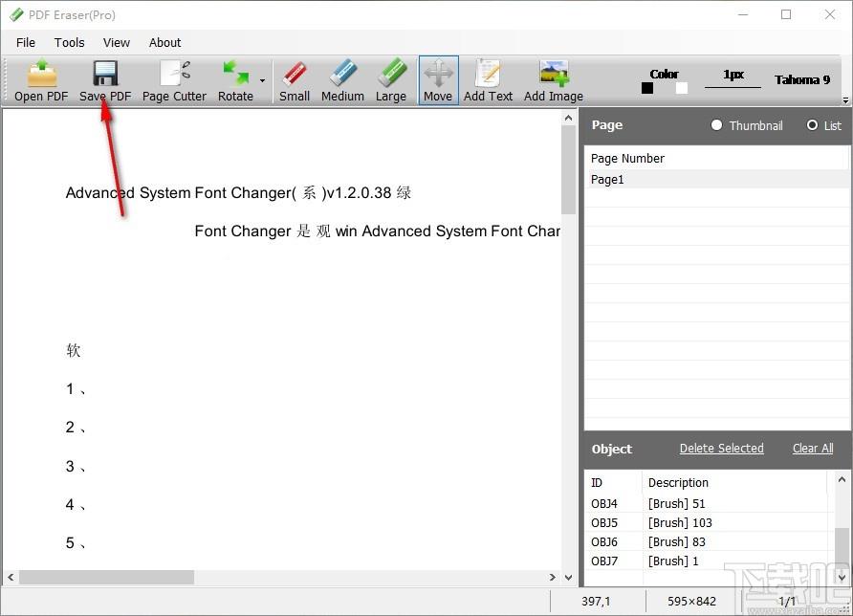Select the List radio button

click(812, 125)
